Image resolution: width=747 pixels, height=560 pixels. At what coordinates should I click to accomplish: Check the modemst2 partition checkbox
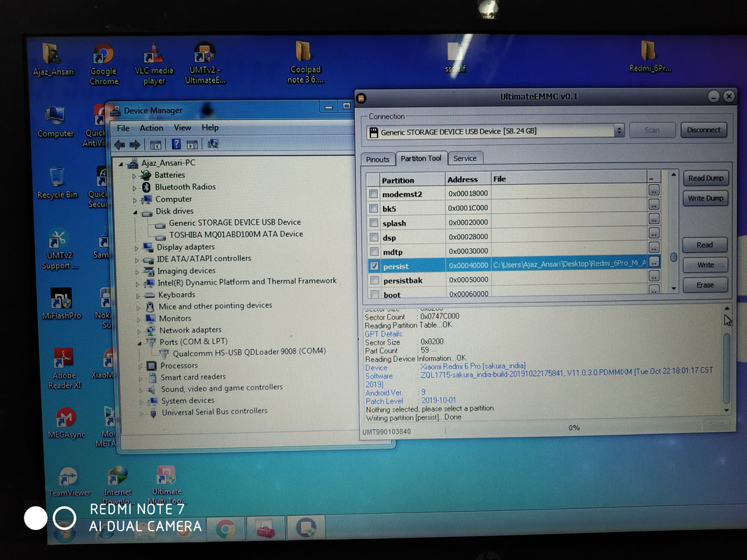(x=374, y=194)
